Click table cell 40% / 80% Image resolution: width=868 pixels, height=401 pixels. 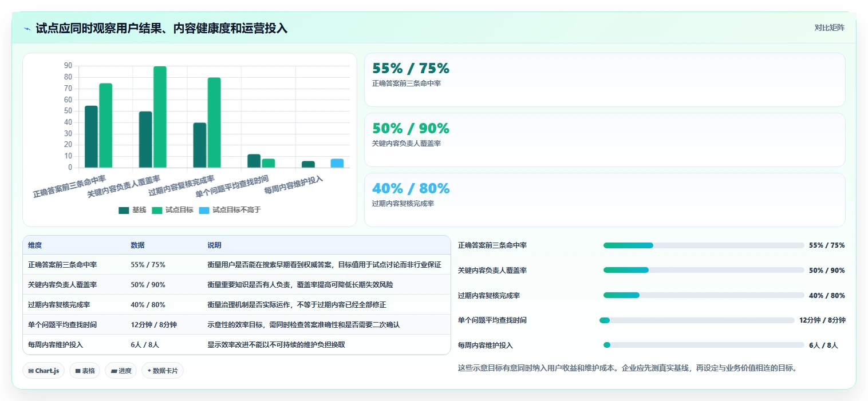148,305
